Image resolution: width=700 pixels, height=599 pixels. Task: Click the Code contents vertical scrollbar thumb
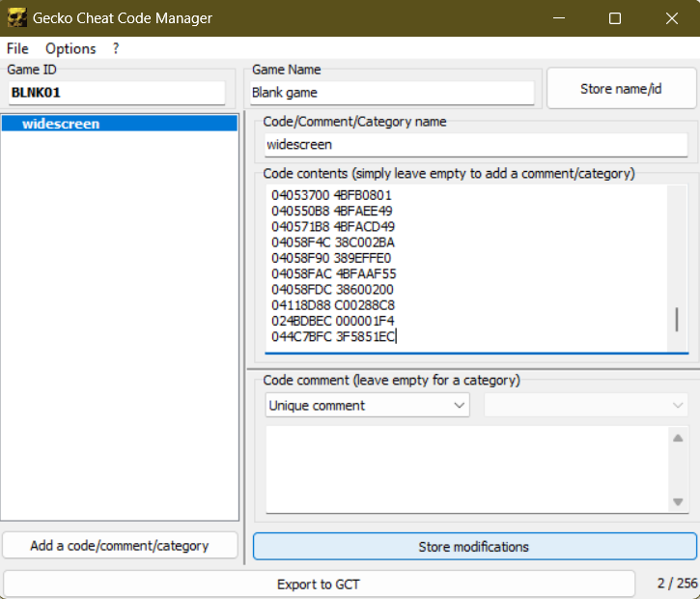point(677,319)
